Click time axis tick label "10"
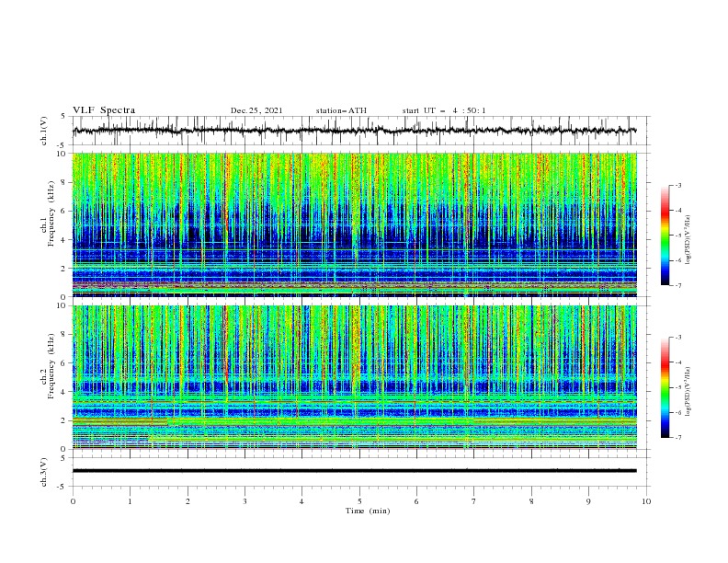Image resolution: width=728 pixels, height=563 pixels. coord(646,501)
